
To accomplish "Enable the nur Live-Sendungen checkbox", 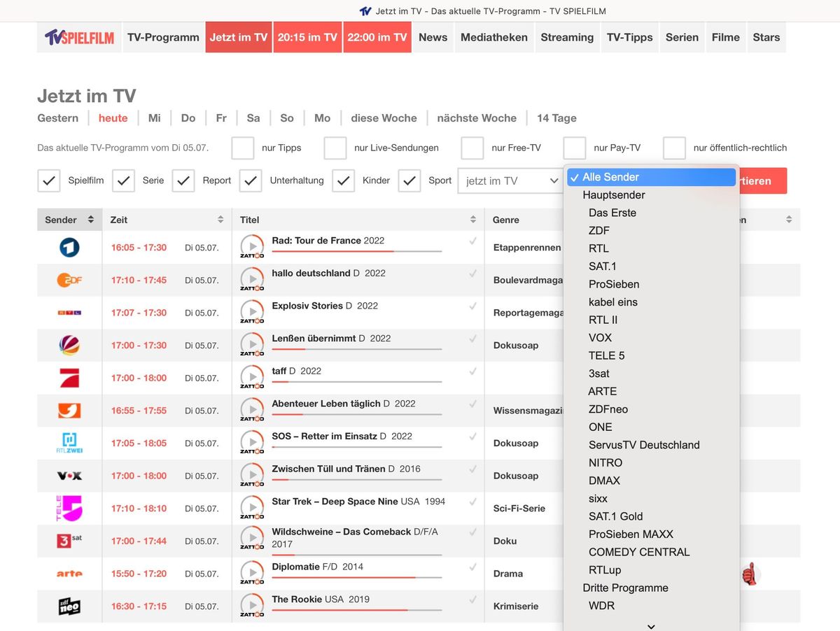I will (335, 148).
